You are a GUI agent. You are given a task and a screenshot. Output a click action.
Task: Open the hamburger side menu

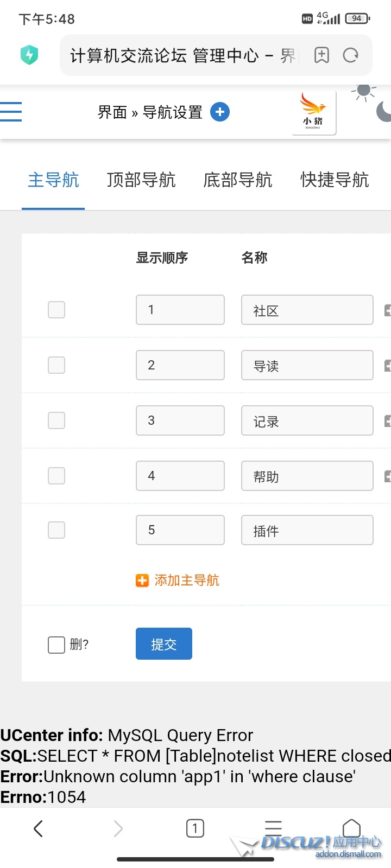(x=11, y=112)
